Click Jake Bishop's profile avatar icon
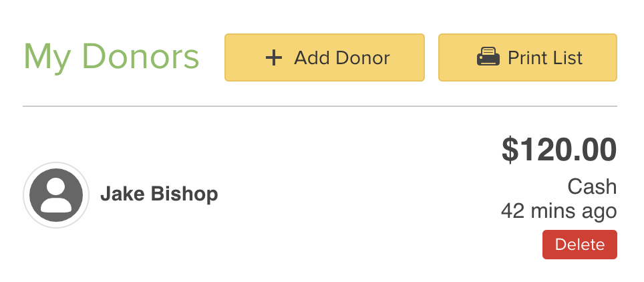This screenshot has height=282, width=644. tap(56, 195)
